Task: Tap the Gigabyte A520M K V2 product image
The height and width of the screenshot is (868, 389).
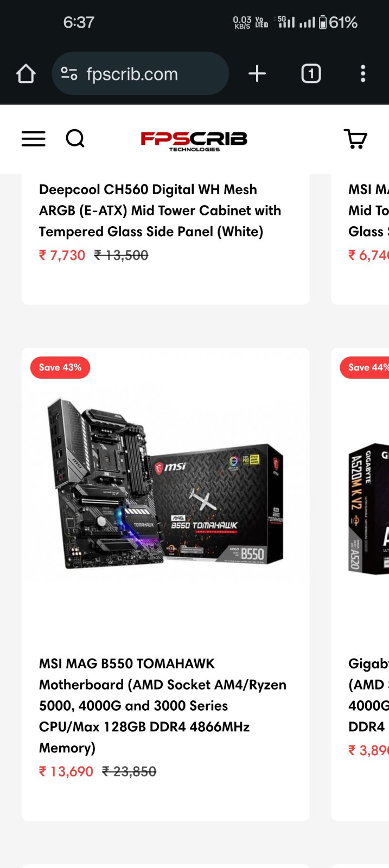Action: (369, 508)
